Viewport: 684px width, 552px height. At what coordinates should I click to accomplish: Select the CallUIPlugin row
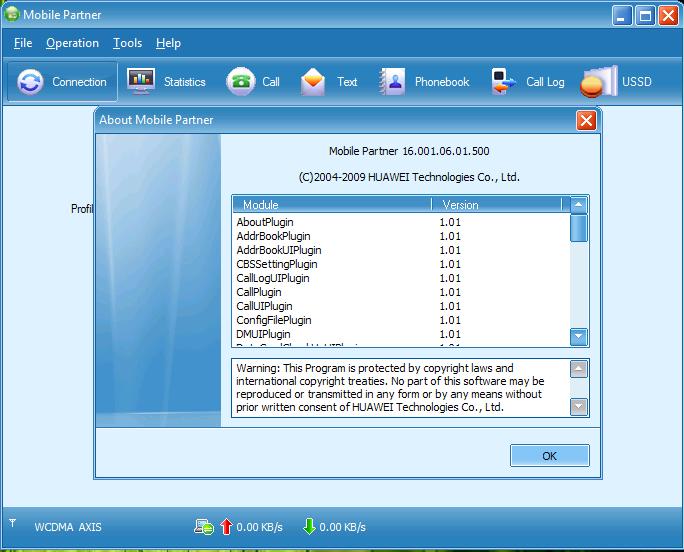(x=401, y=306)
